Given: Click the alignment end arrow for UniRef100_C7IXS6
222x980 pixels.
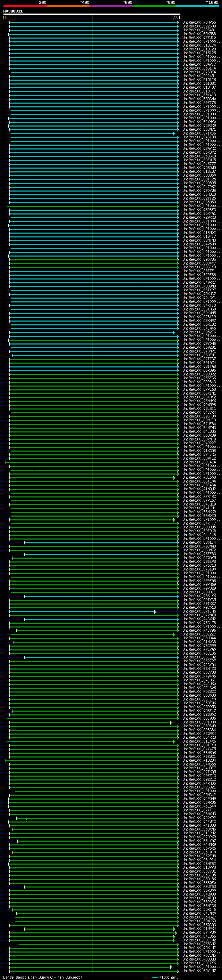Looking at the screenshot, I should (174, 133).
